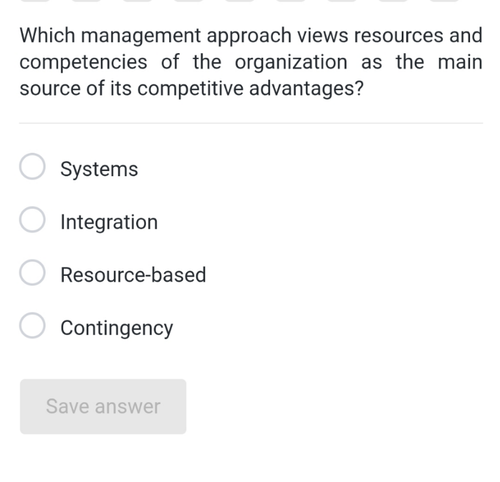Open the fourth navigation box at top edge
Screen dimensions: 500x482
tap(189, 1)
